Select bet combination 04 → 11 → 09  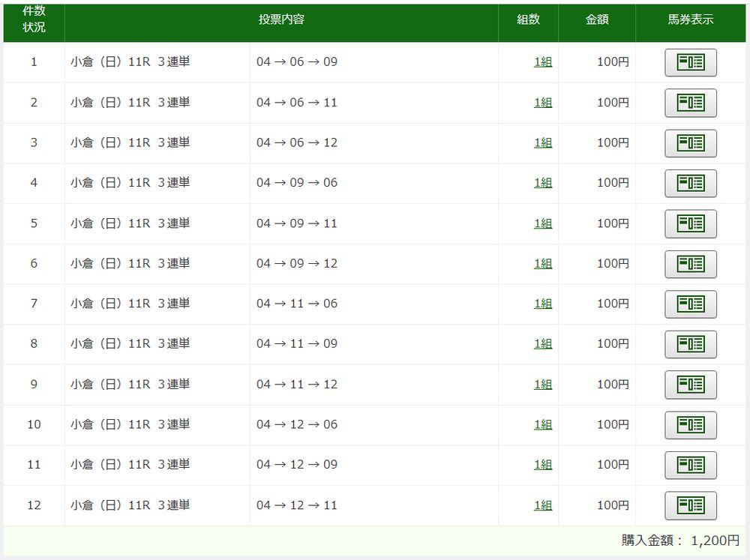click(x=297, y=344)
